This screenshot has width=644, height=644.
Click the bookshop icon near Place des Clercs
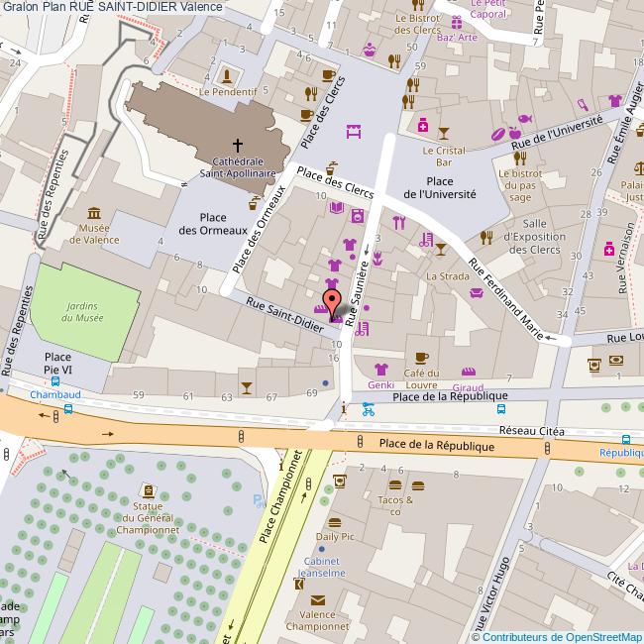[x=335, y=208]
